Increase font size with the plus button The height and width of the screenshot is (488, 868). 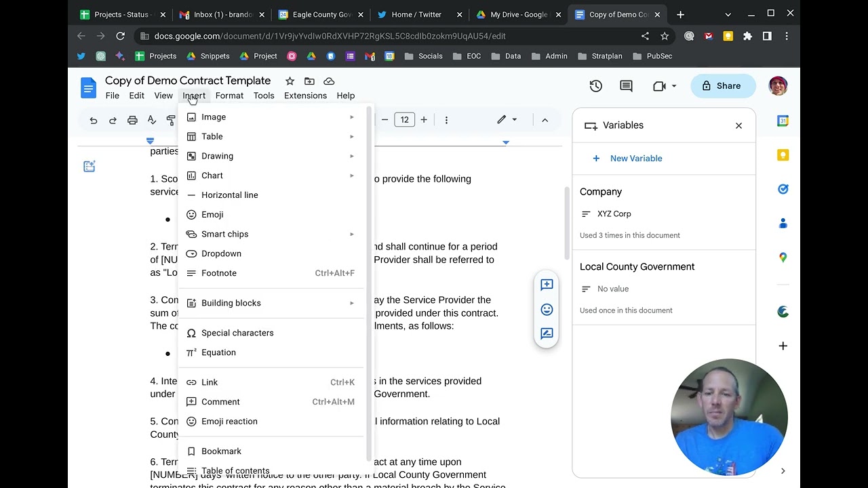pos(424,120)
